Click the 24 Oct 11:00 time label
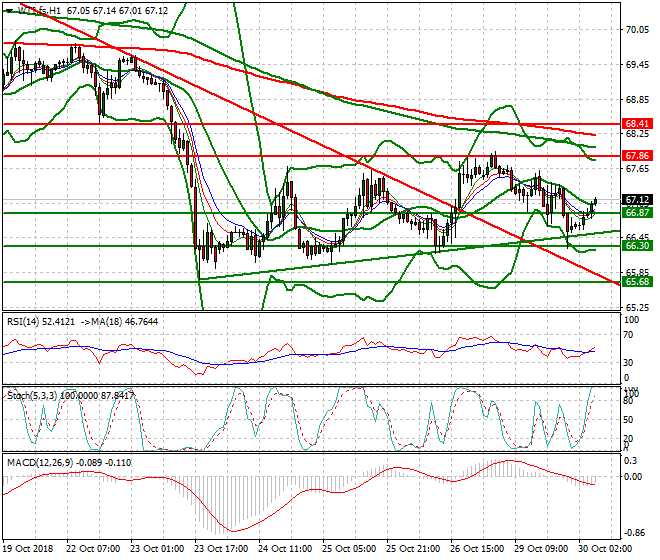The height and width of the screenshot is (560, 660). (285, 549)
